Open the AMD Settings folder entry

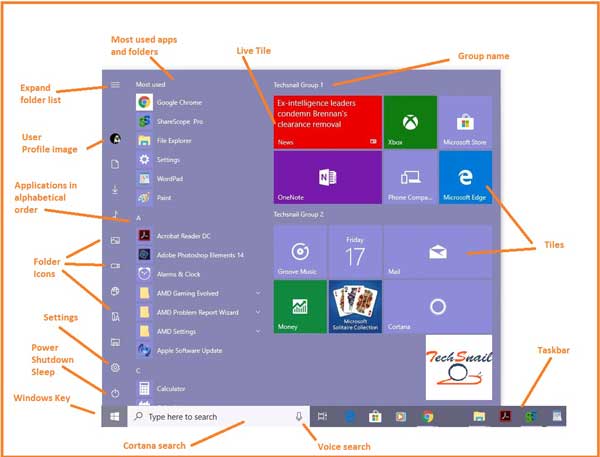click(x=198, y=331)
